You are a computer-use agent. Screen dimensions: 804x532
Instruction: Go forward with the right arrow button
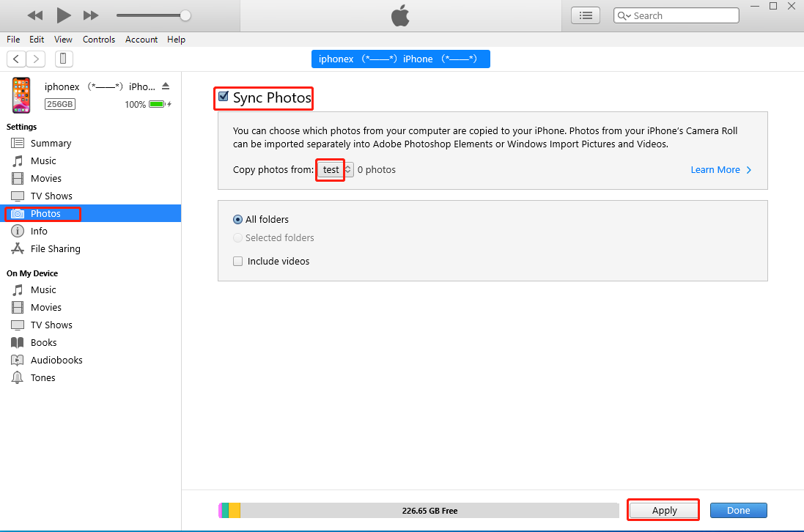(36, 59)
